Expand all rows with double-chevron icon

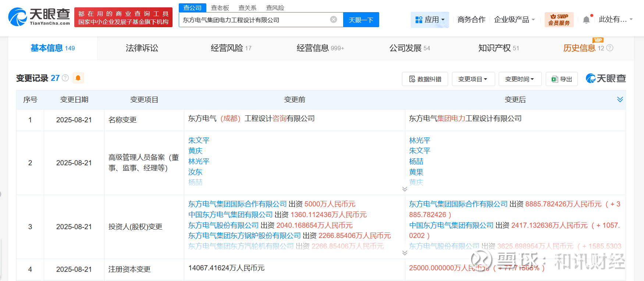pyautogui.click(x=620, y=100)
